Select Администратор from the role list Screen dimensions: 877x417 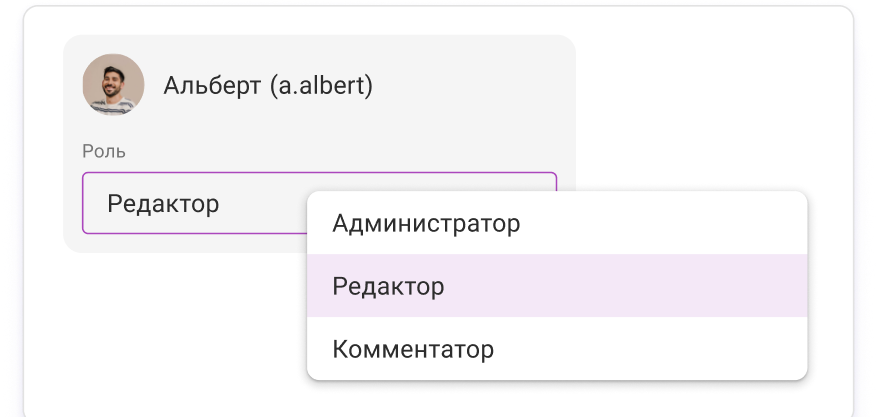point(426,223)
